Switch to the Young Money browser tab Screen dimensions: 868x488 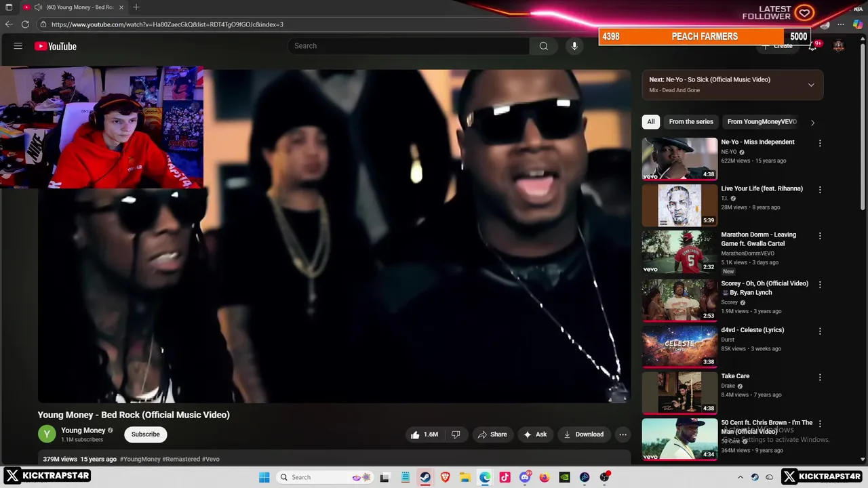point(75,7)
